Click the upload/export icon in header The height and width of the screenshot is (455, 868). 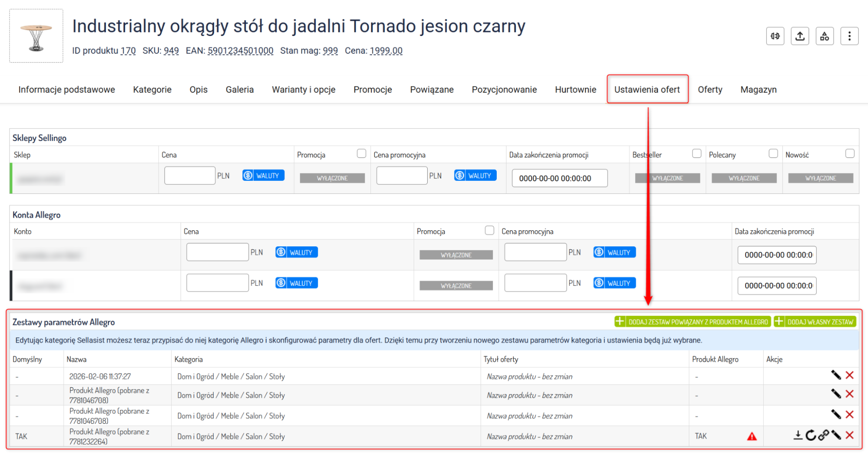[x=800, y=36]
